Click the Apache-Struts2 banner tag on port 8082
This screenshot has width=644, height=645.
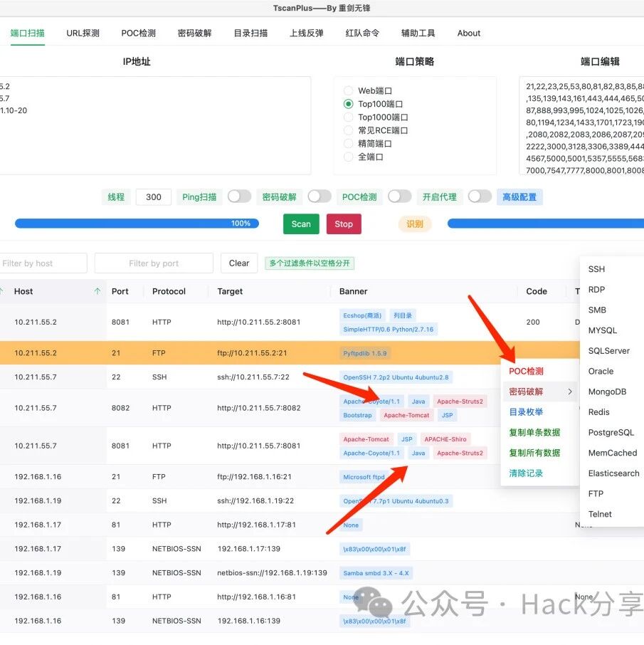[460, 401]
